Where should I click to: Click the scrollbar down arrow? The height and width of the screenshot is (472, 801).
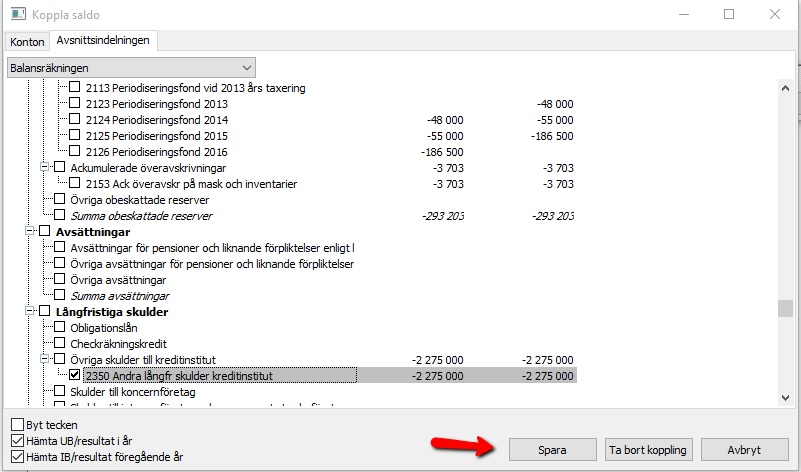pyautogui.click(x=785, y=397)
